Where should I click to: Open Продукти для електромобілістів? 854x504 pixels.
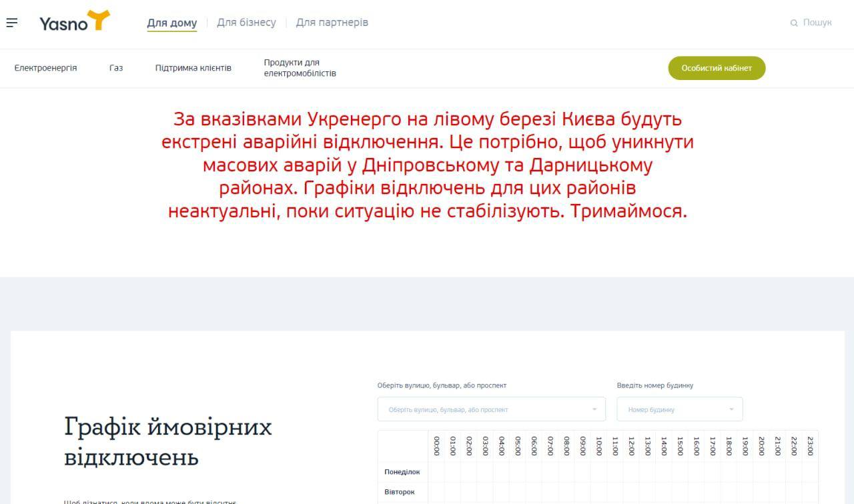299,67
